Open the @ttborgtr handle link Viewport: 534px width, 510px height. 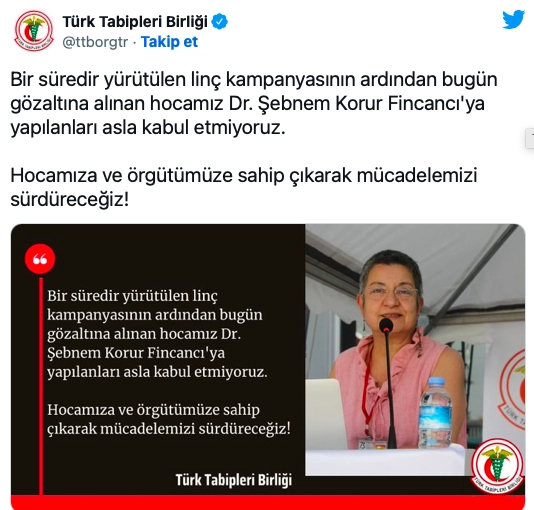[95, 42]
